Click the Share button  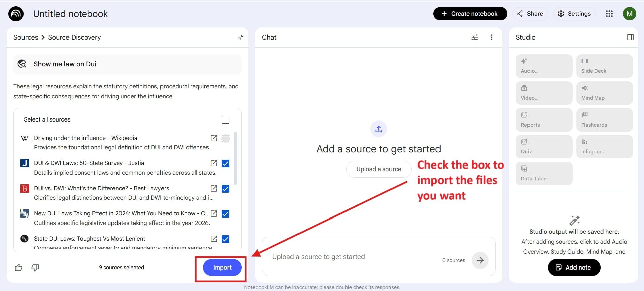[530, 14]
